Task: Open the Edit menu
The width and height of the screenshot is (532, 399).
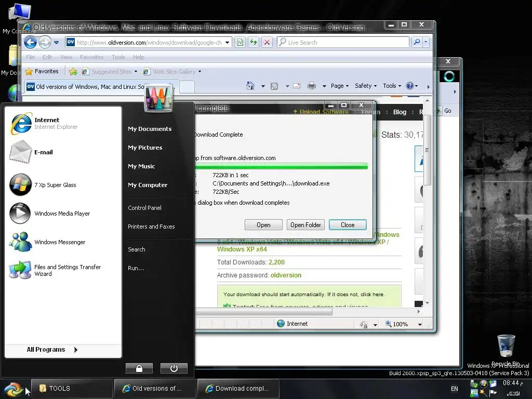Action: tap(47, 57)
